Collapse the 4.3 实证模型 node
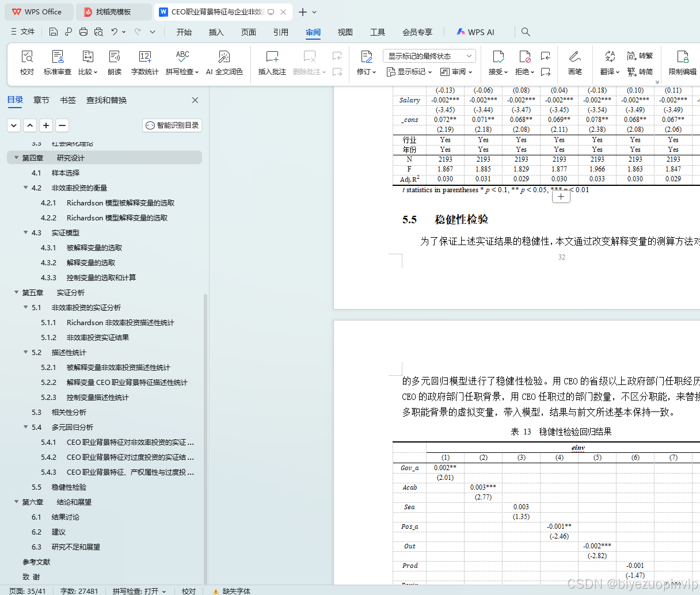The width and height of the screenshot is (700, 595). [25, 232]
